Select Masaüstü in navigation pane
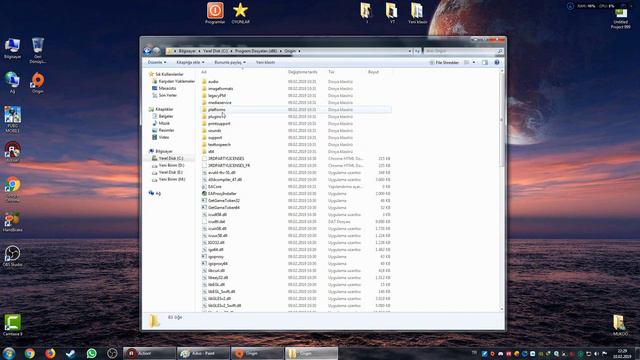 tap(167, 88)
